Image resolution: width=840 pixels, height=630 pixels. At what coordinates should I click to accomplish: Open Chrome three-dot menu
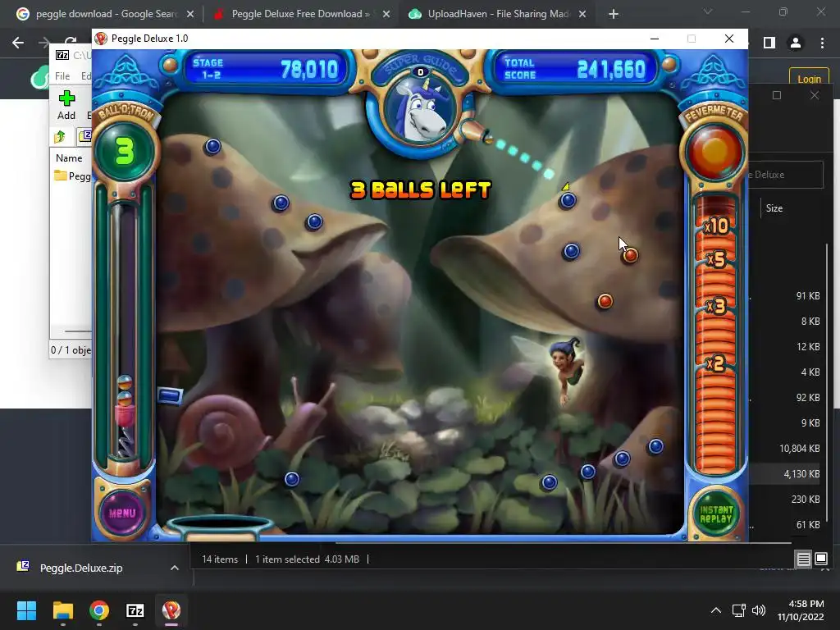(822, 43)
